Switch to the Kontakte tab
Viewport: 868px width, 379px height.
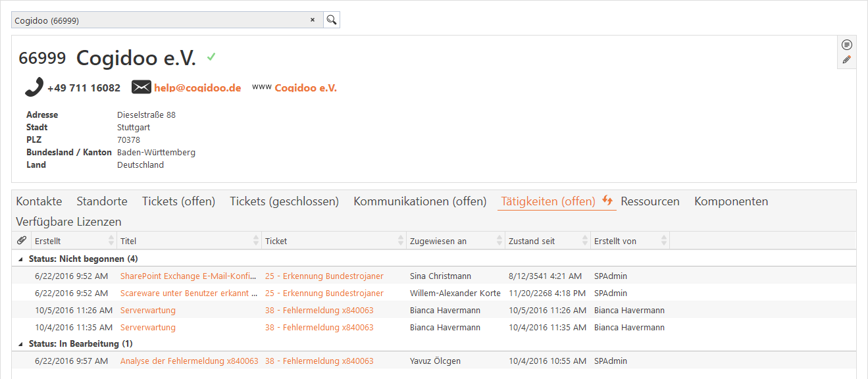[39, 201]
